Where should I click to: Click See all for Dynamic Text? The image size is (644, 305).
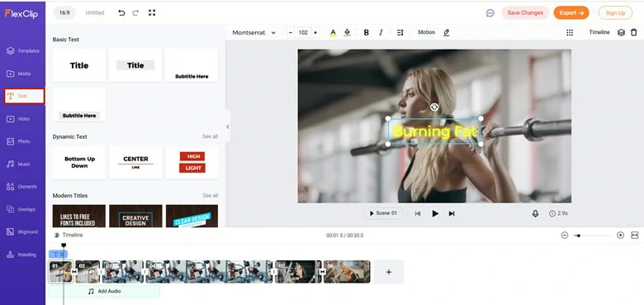pos(210,136)
